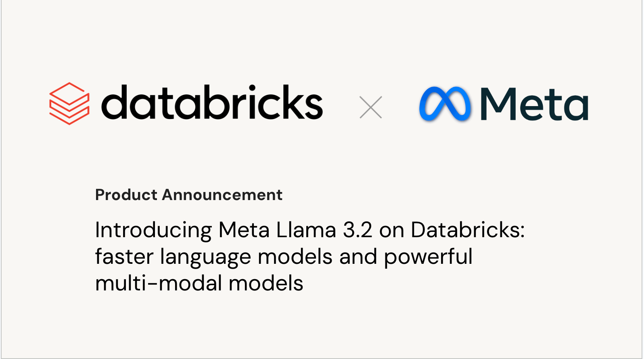The width and height of the screenshot is (644, 359).
Task: Click the word Meta in the headline
Action: (x=244, y=230)
